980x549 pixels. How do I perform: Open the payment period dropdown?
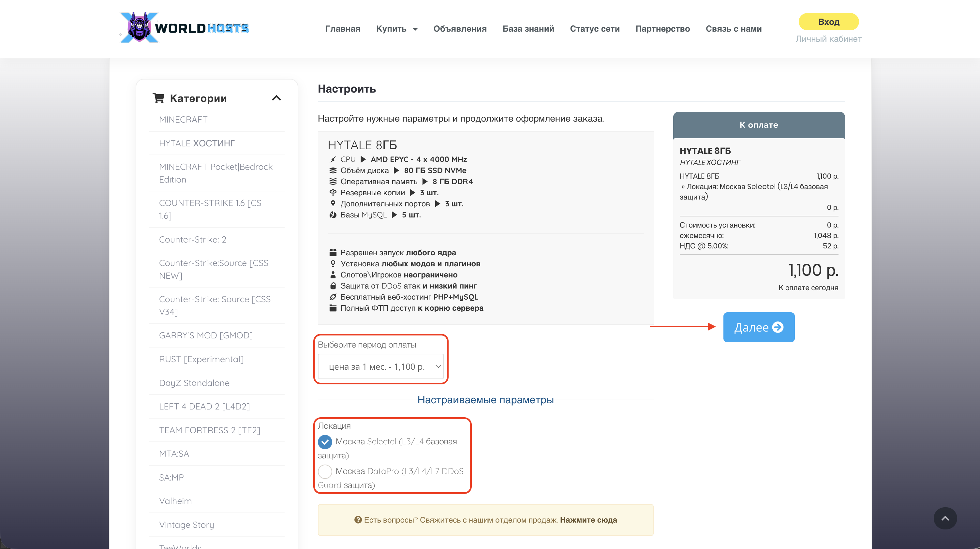point(380,367)
